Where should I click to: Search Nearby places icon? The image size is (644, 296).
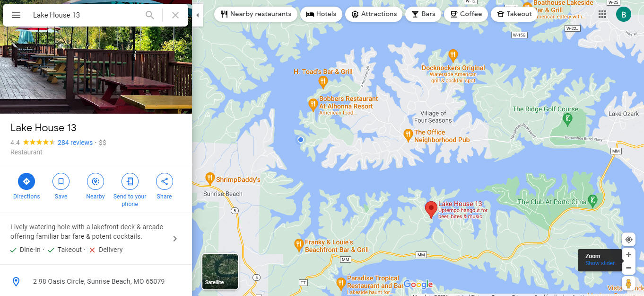(96, 181)
